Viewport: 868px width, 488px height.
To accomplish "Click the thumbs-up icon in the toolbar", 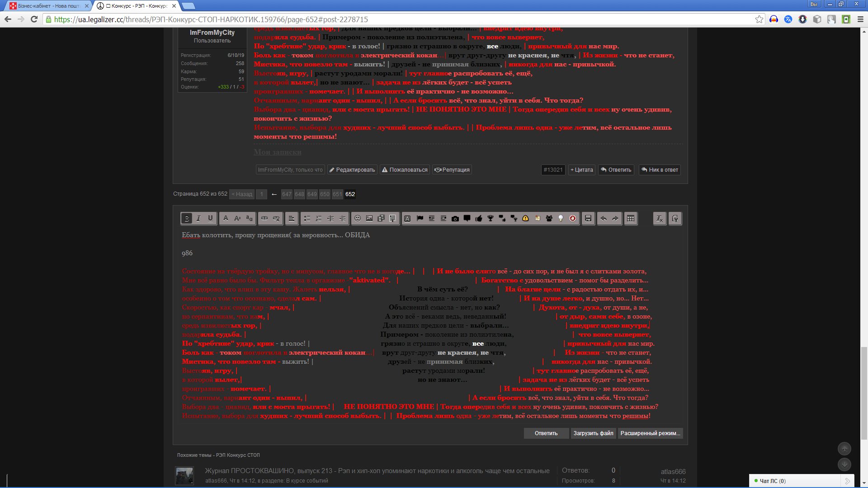I will 479,219.
